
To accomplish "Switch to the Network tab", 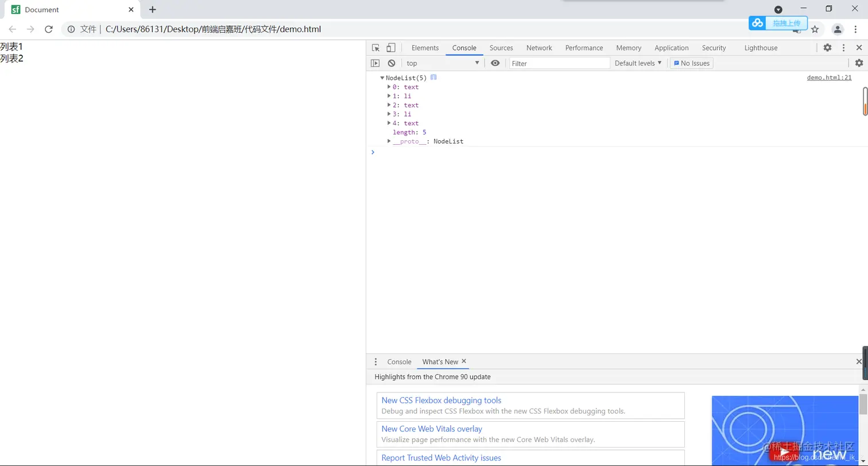I will tap(539, 48).
